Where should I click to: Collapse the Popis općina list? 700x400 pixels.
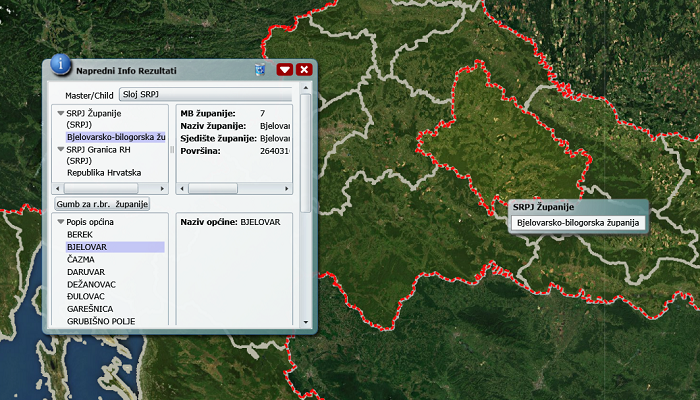point(61,221)
